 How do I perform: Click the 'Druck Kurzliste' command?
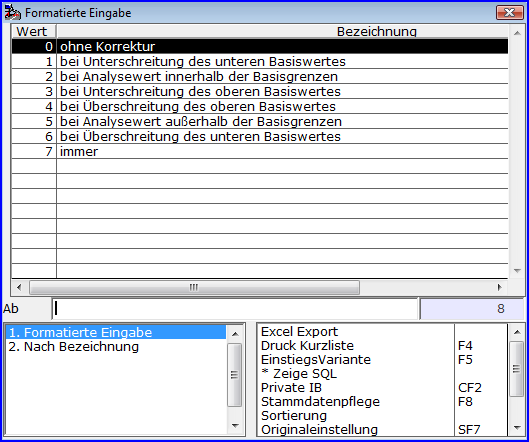tap(307, 346)
